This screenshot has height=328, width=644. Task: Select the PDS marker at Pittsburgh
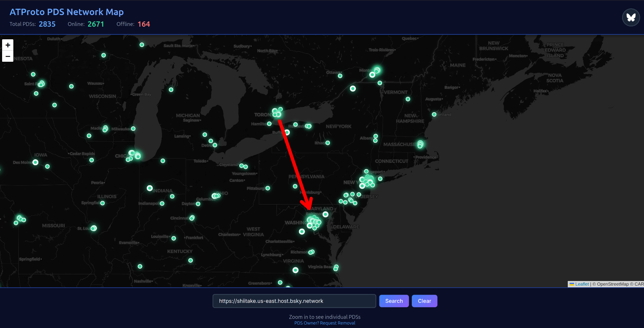point(268,188)
